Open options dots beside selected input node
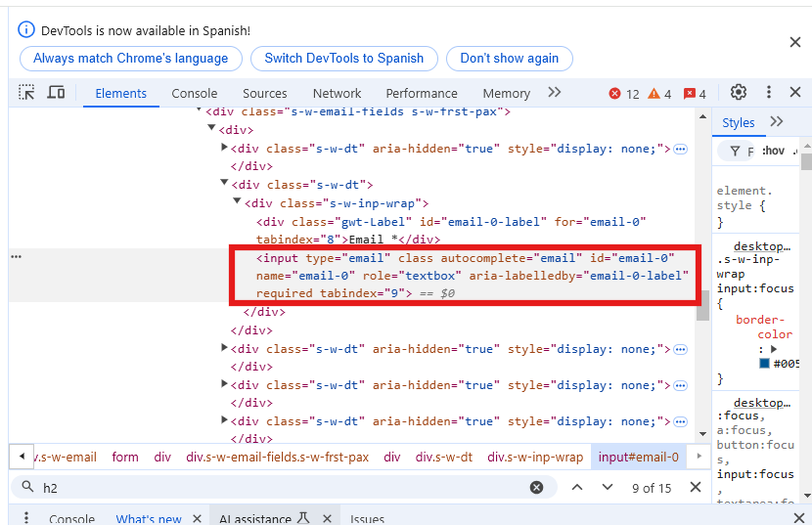812x525 pixels. (x=16, y=257)
